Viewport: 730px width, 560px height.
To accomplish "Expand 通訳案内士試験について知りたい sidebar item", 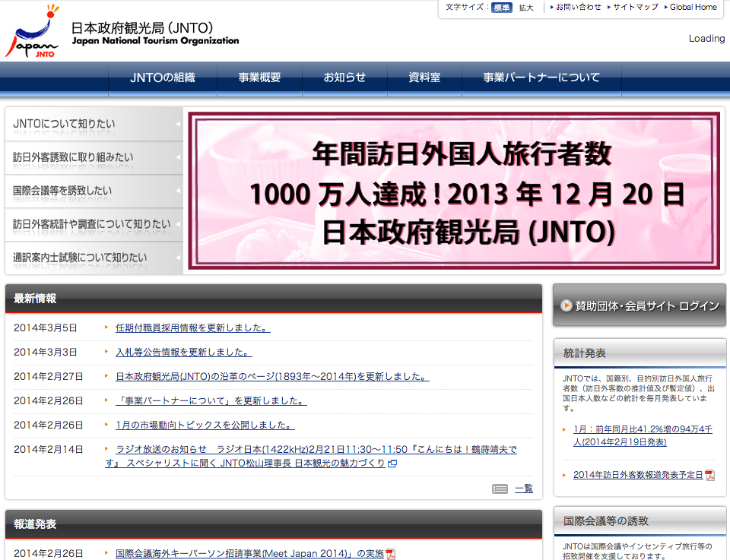I will tap(94, 258).
